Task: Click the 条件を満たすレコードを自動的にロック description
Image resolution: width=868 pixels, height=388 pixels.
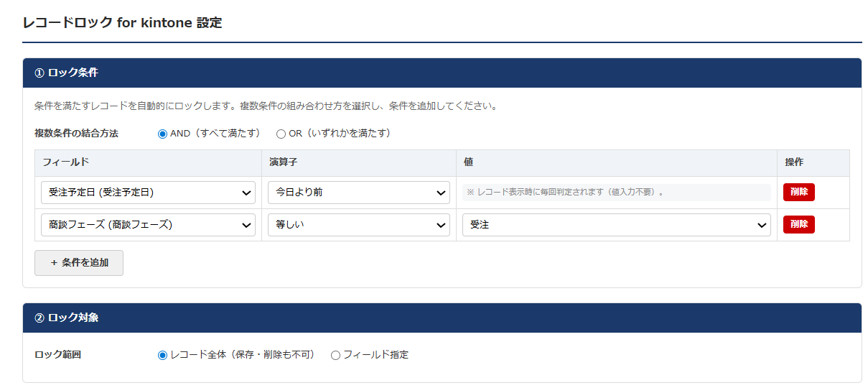Action: (x=266, y=106)
